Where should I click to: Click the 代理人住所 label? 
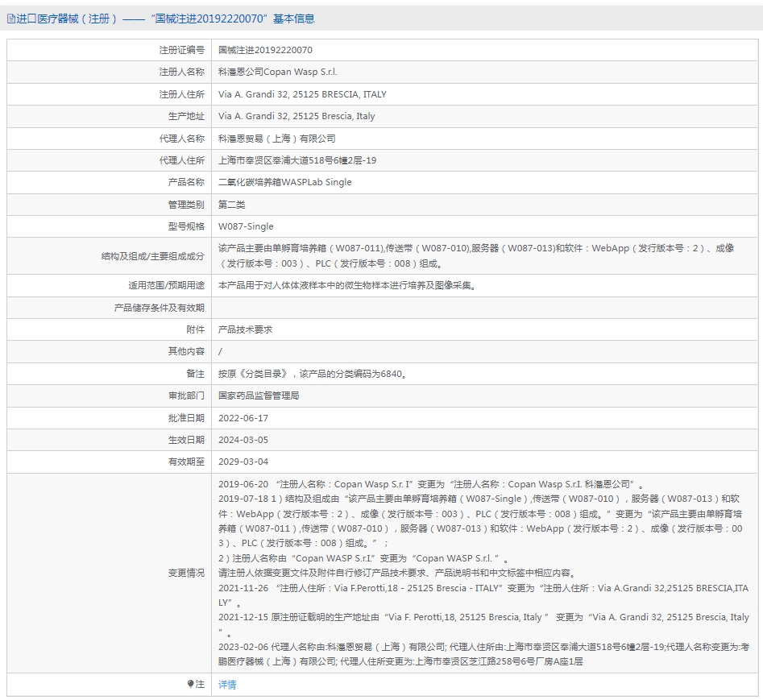[181, 160]
